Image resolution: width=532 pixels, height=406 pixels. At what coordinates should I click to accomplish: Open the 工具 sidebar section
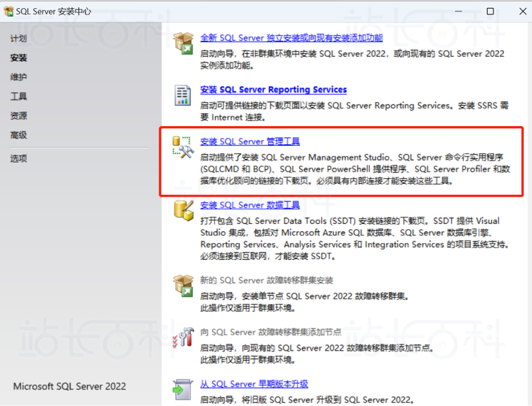[18, 97]
